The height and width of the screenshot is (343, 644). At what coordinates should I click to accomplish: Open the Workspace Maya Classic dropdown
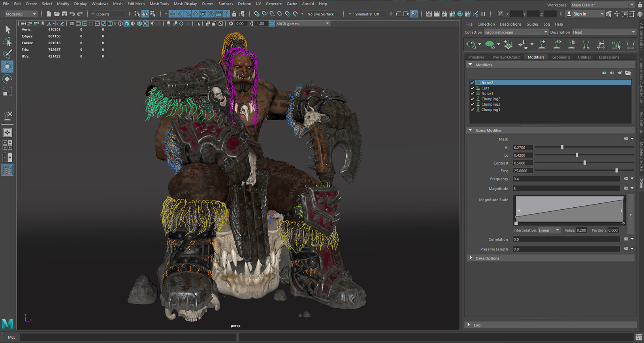coord(603,5)
